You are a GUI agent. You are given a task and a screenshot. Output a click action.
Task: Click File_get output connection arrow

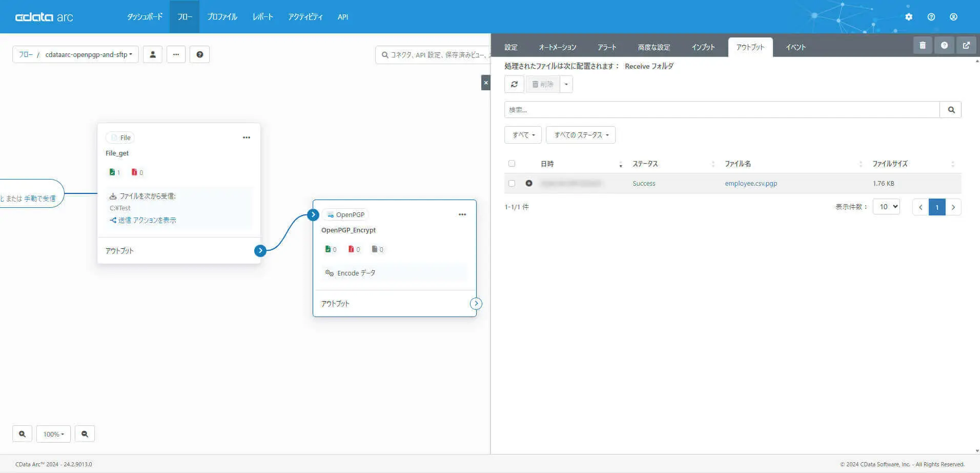pyautogui.click(x=260, y=250)
